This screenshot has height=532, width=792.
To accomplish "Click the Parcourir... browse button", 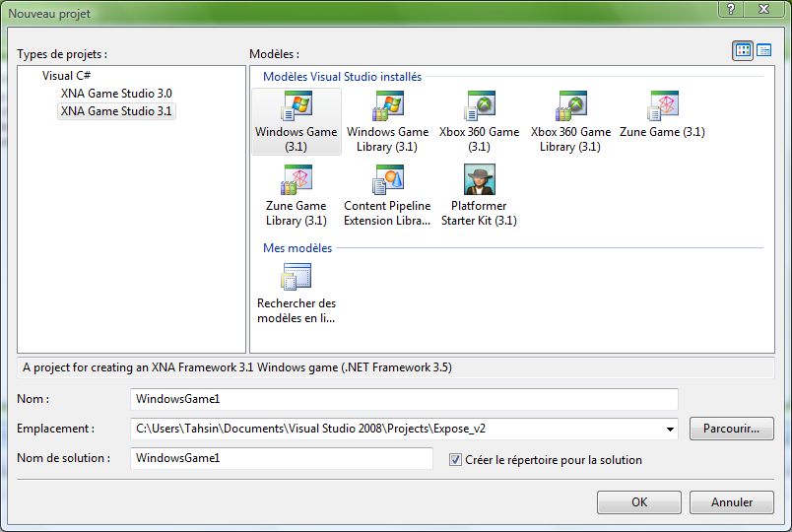I will [x=731, y=430].
